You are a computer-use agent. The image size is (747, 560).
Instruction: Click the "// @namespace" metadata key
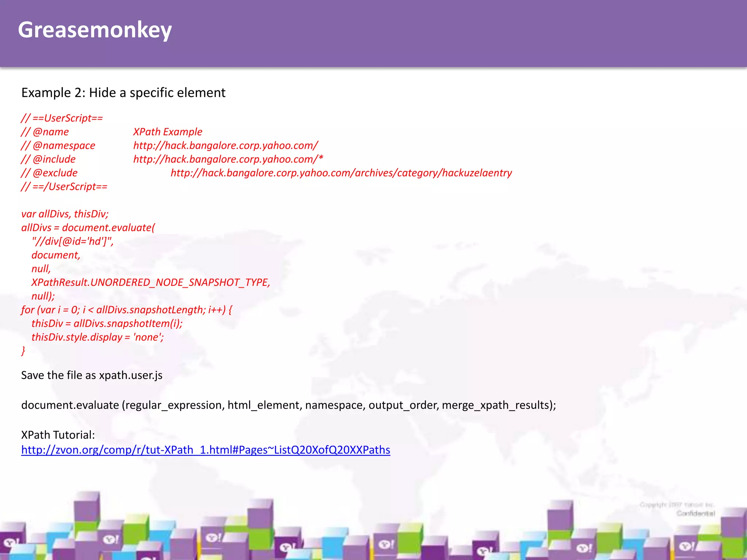coord(58,145)
